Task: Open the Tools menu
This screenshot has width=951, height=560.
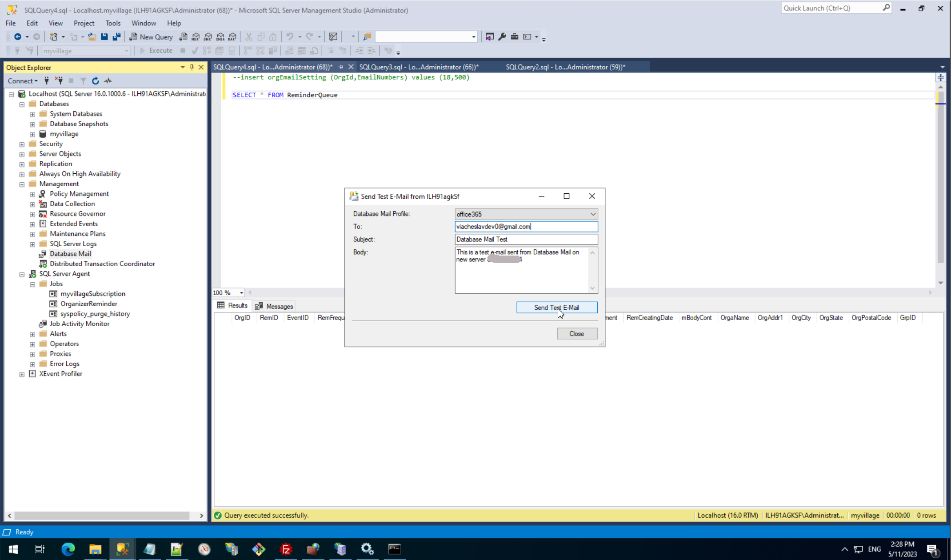Action: (x=112, y=23)
